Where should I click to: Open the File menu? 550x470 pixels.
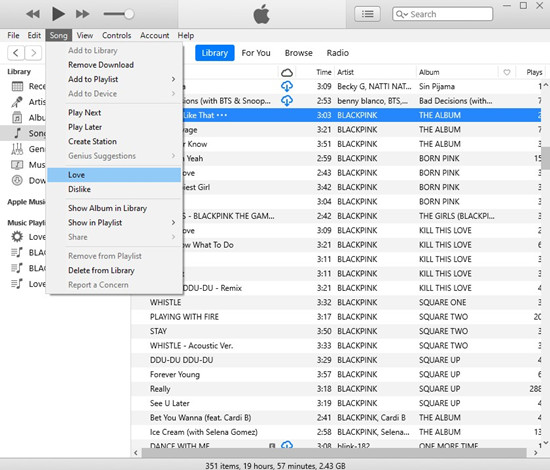coord(13,35)
